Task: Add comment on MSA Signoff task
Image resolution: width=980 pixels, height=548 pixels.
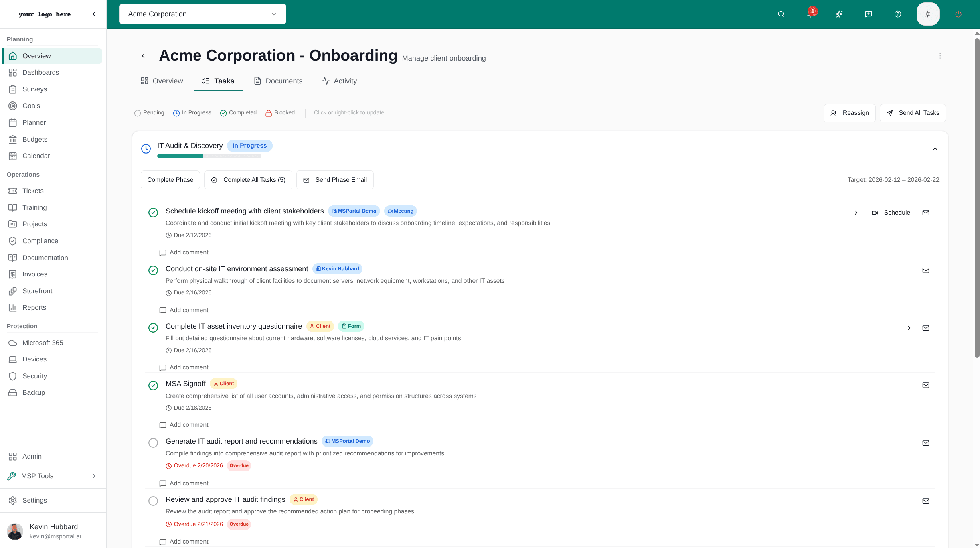Action: click(x=184, y=425)
